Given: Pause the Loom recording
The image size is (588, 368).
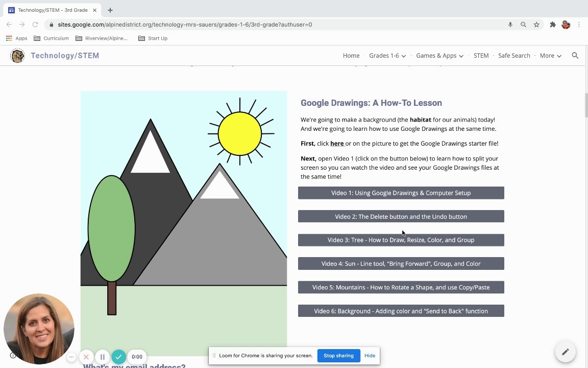Looking at the screenshot, I should (x=102, y=357).
